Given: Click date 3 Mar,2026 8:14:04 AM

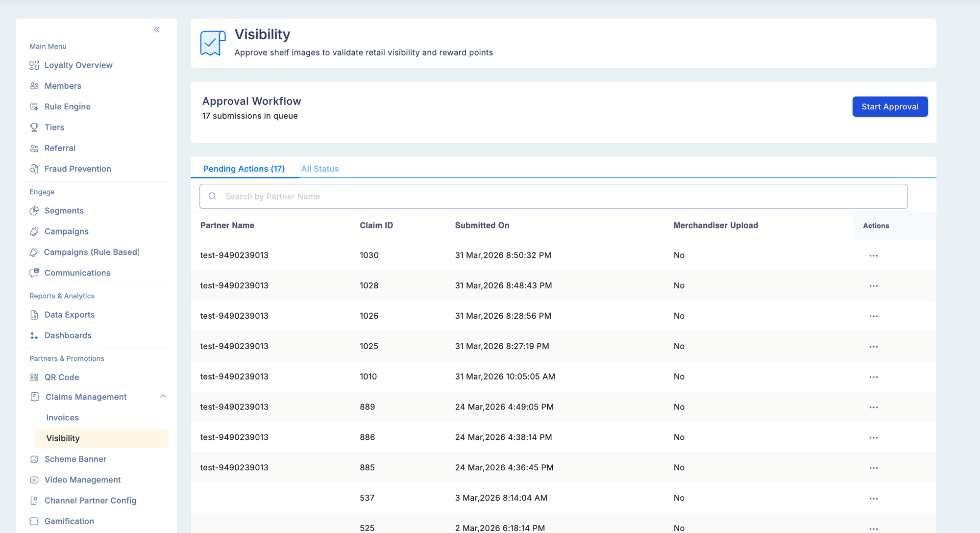Looking at the screenshot, I should coord(501,498).
